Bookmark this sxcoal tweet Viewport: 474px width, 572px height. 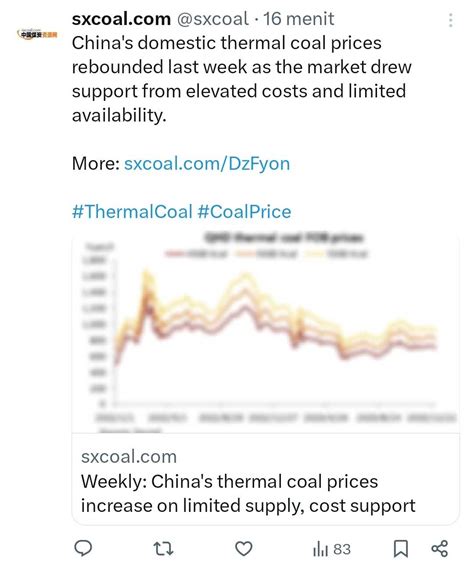coord(401,549)
